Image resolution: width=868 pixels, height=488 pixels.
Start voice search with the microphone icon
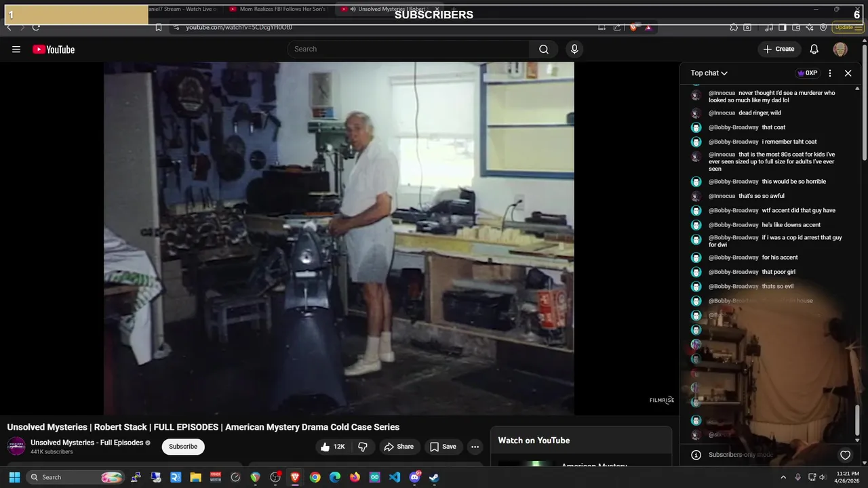574,49
